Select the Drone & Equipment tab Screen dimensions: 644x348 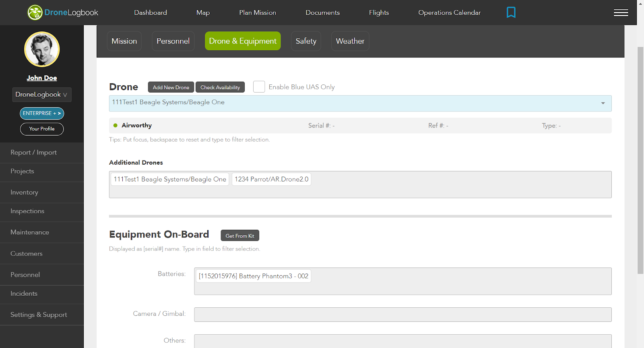pyautogui.click(x=243, y=41)
